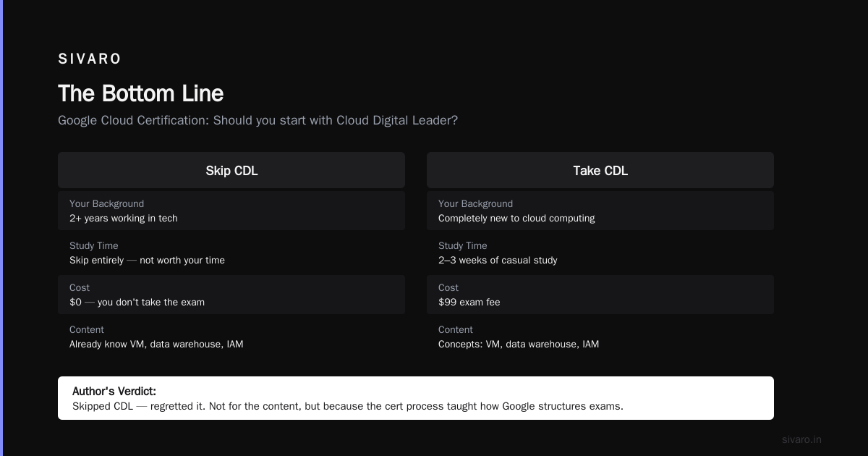Viewport: 868px width, 456px height.
Task: Click the Author's Verdict white box
Action: pyautogui.click(x=416, y=398)
